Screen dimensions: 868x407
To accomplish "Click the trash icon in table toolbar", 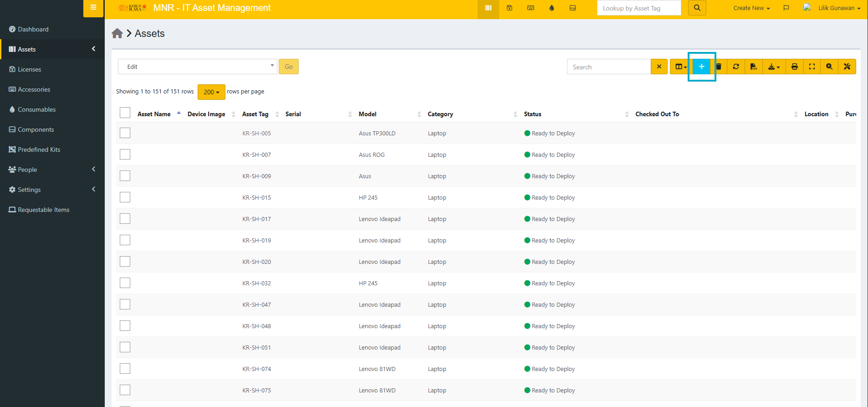I will pyautogui.click(x=719, y=67).
